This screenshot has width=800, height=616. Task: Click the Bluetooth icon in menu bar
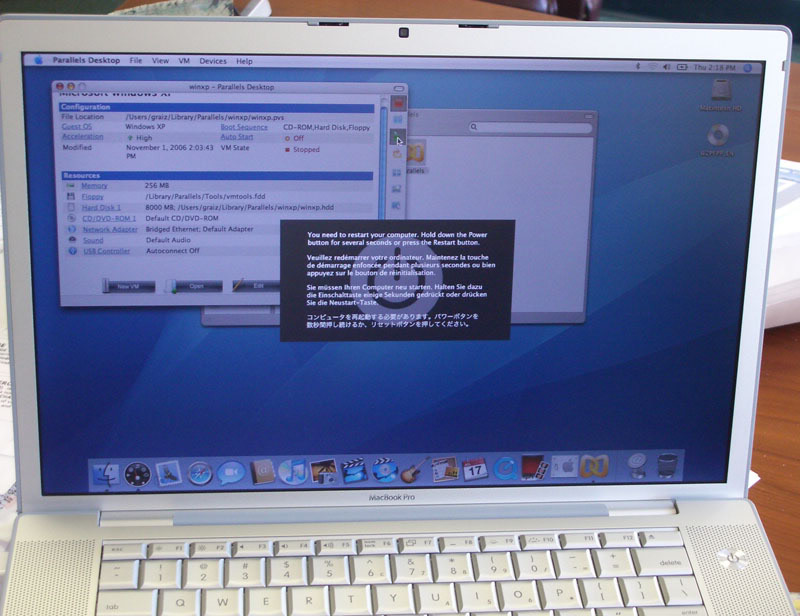638,66
